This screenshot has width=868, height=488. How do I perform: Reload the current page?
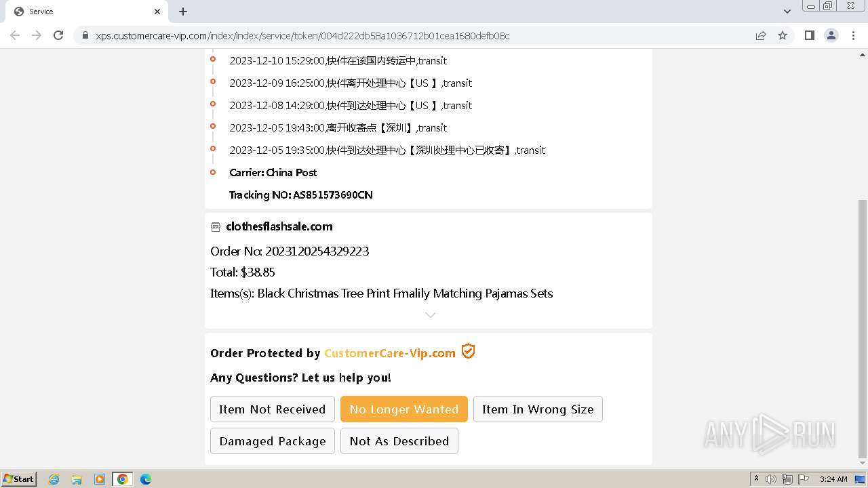coord(58,35)
